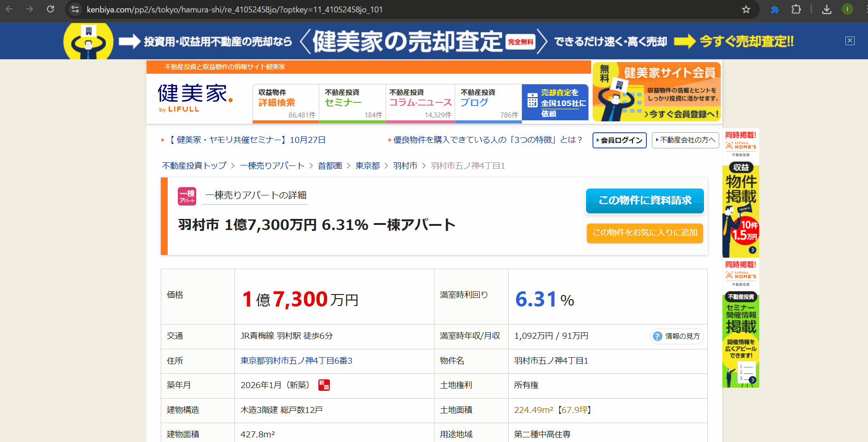
Task: Bookmark this page using the star icon
Action: [x=745, y=9]
